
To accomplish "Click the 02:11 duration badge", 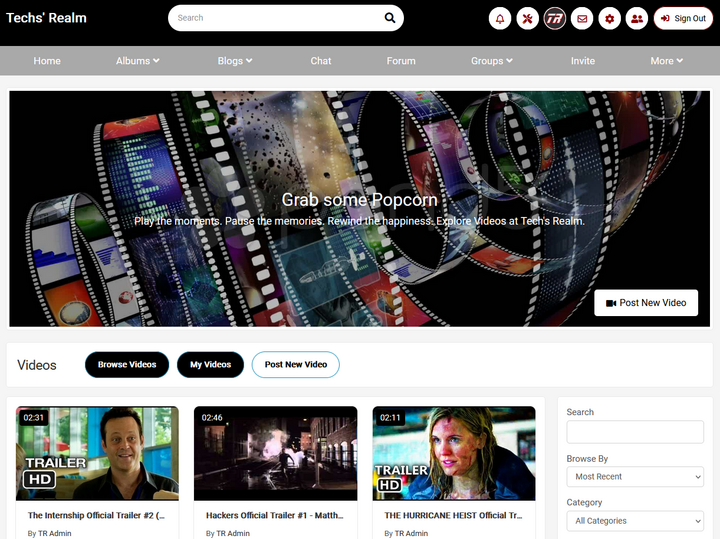I will 390,418.
